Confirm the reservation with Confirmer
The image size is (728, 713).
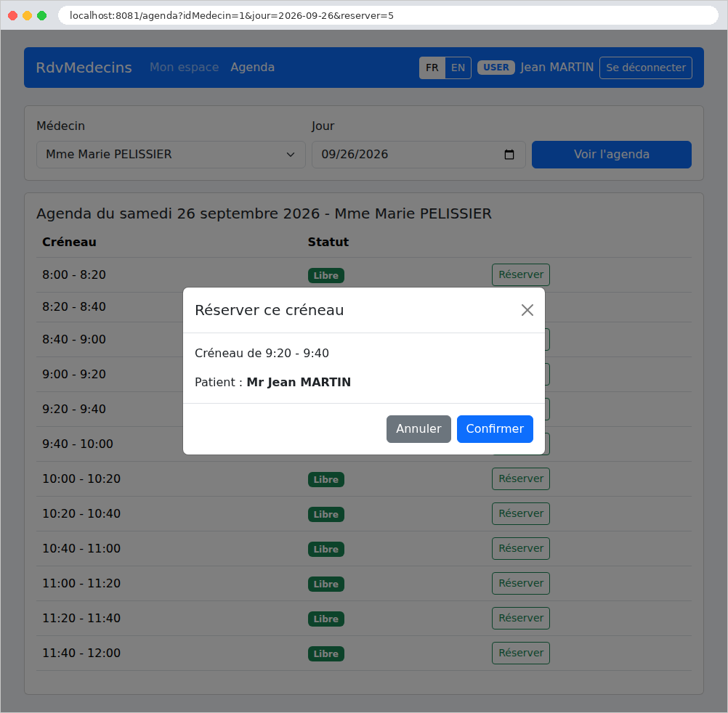(495, 428)
